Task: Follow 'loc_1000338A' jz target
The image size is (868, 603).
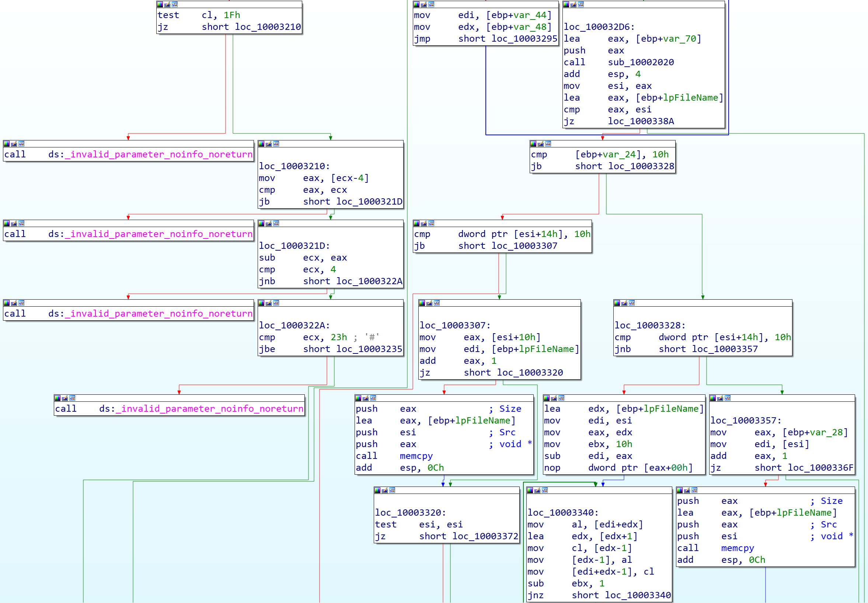Action: coord(641,121)
